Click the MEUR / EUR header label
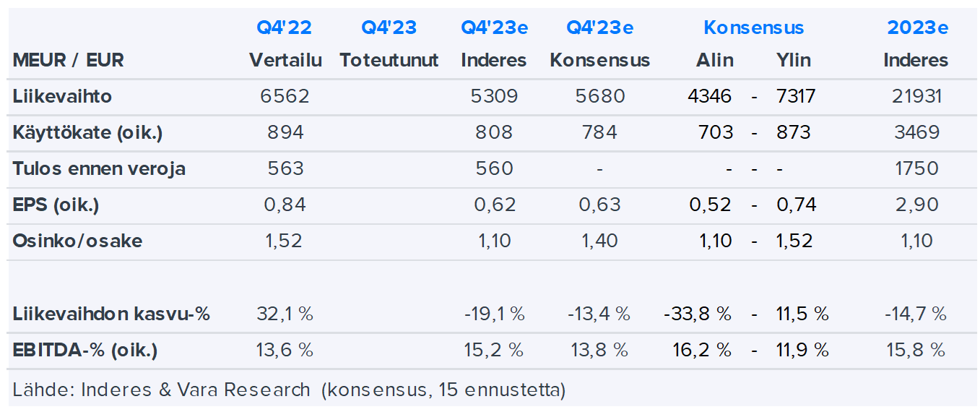 coord(68,60)
